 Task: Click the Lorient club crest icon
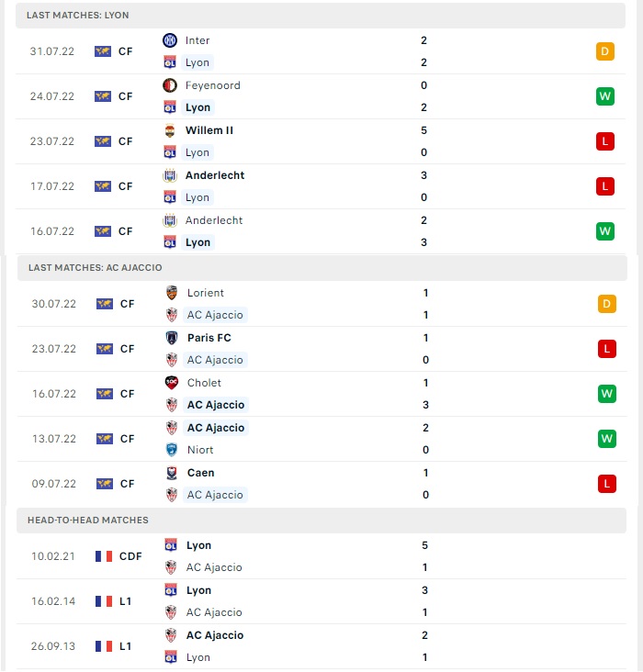coord(172,293)
